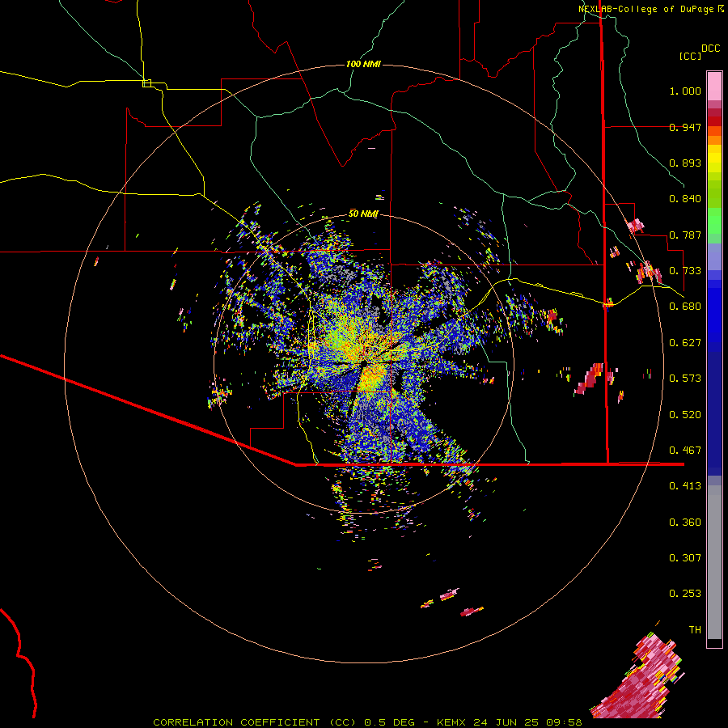Click the DCC legend title
The height and width of the screenshot is (728, 728).
coord(710,49)
